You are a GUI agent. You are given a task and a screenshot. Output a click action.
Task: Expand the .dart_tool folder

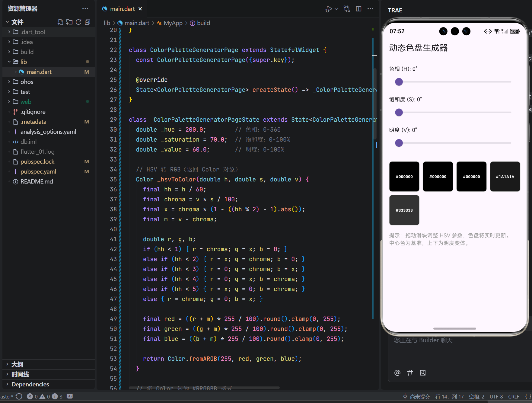click(x=48, y=32)
